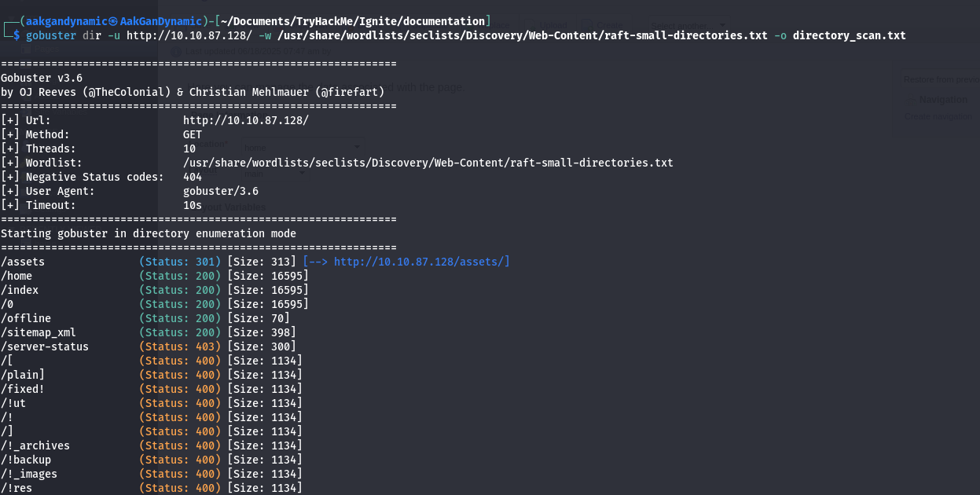Click the info icon beside "Last updated"
Viewport: 980px width, 495px height.
coord(175,51)
